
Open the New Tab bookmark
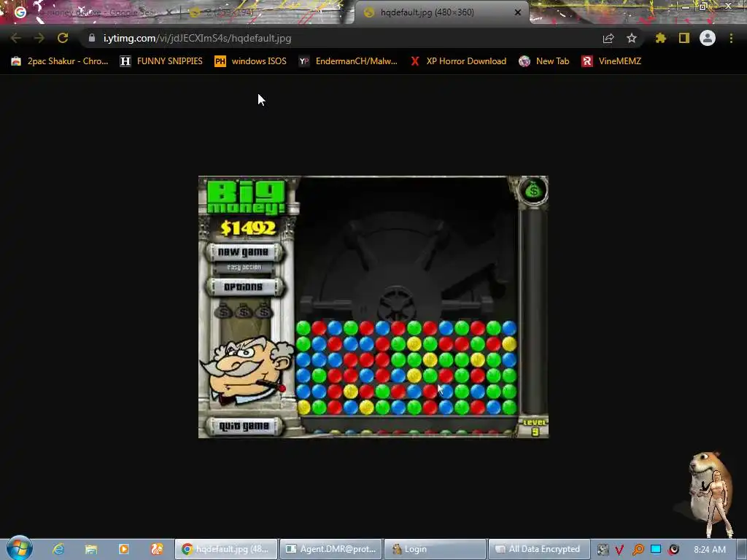pos(544,61)
